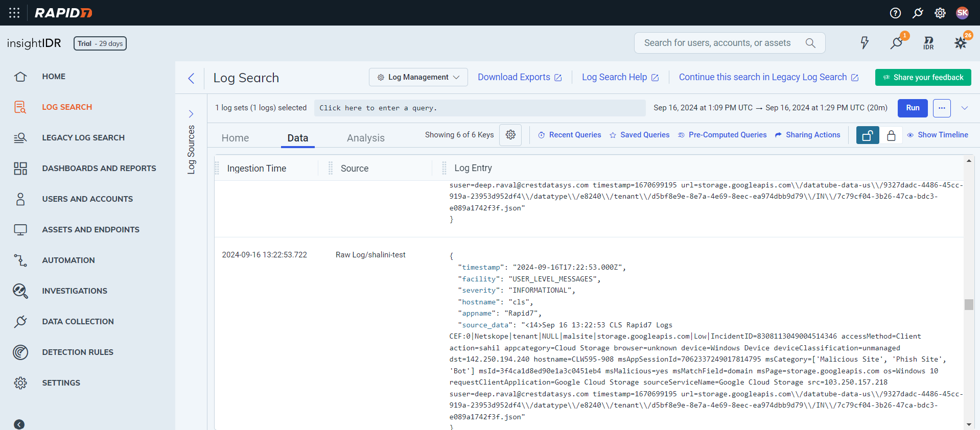Image resolution: width=980 pixels, height=430 pixels.
Task: Open Download Exports link
Action: pyautogui.click(x=520, y=77)
